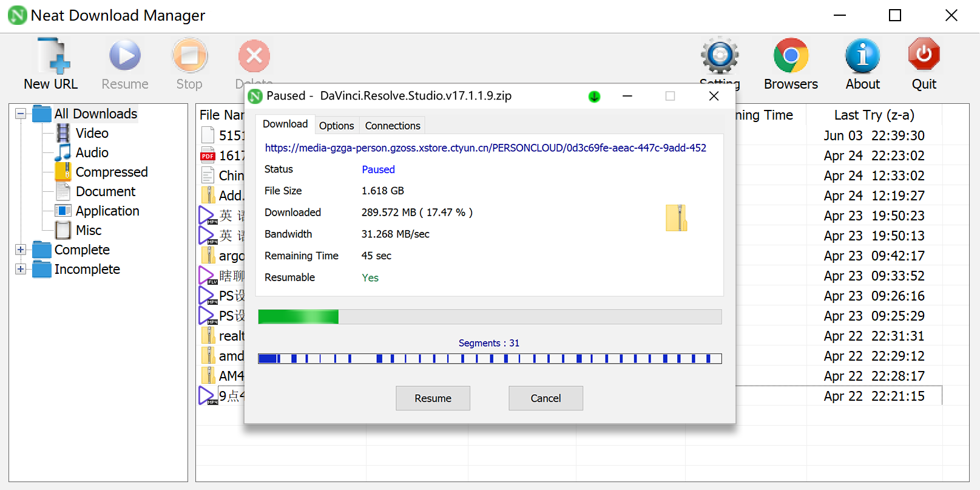Click the Jun 03 22:39:30 entry
Screen dimensions: 980x490
pos(874,135)
